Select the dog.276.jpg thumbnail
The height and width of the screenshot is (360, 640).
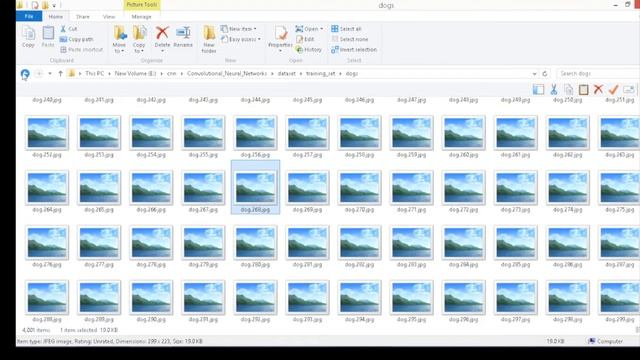(47, 242)
